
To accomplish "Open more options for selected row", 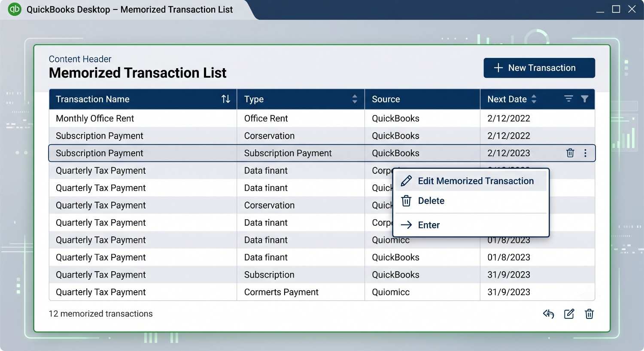I will point(585,153).
